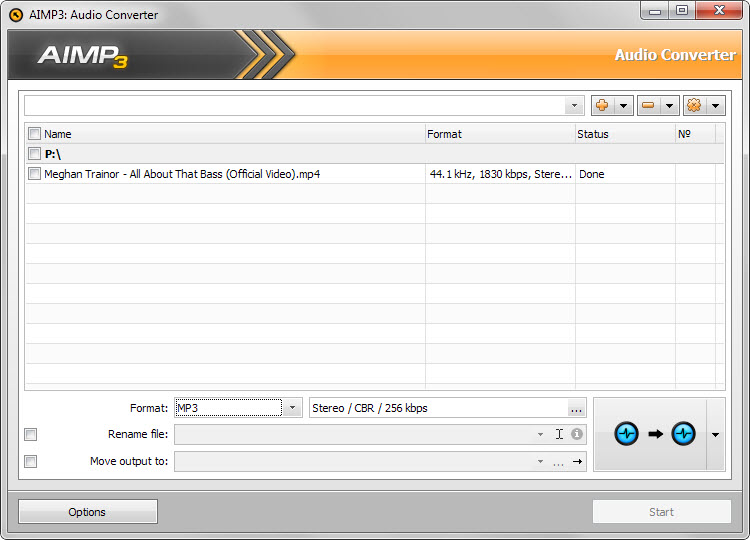The image size is (750, 540).
Task: Expand the gear settings dropdown arrow
Action: click(715, 105)
